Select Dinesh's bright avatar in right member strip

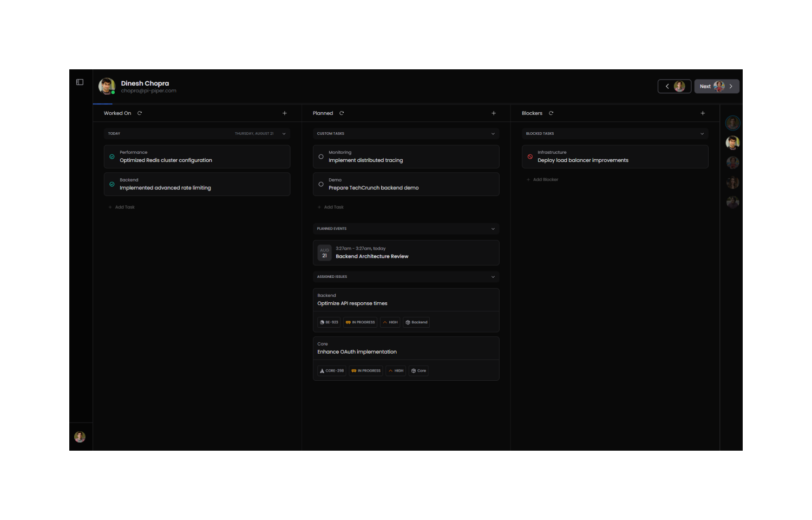coord(732,142)
